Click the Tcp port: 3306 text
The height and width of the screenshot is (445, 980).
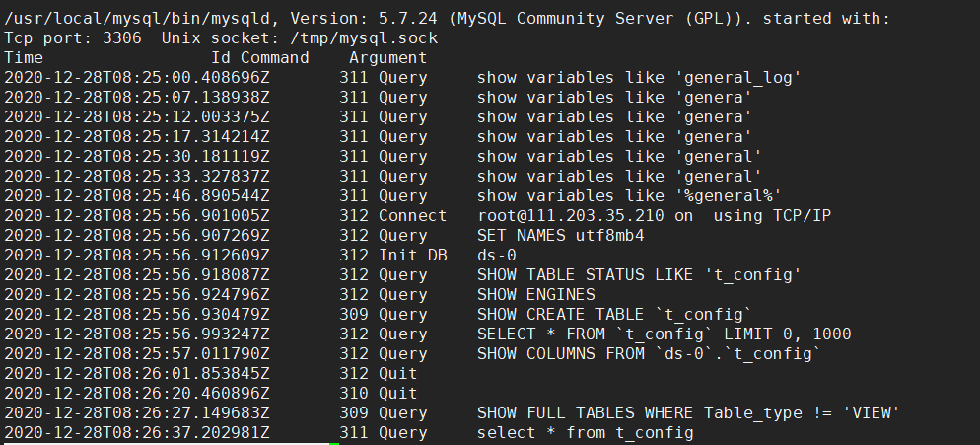72,37
